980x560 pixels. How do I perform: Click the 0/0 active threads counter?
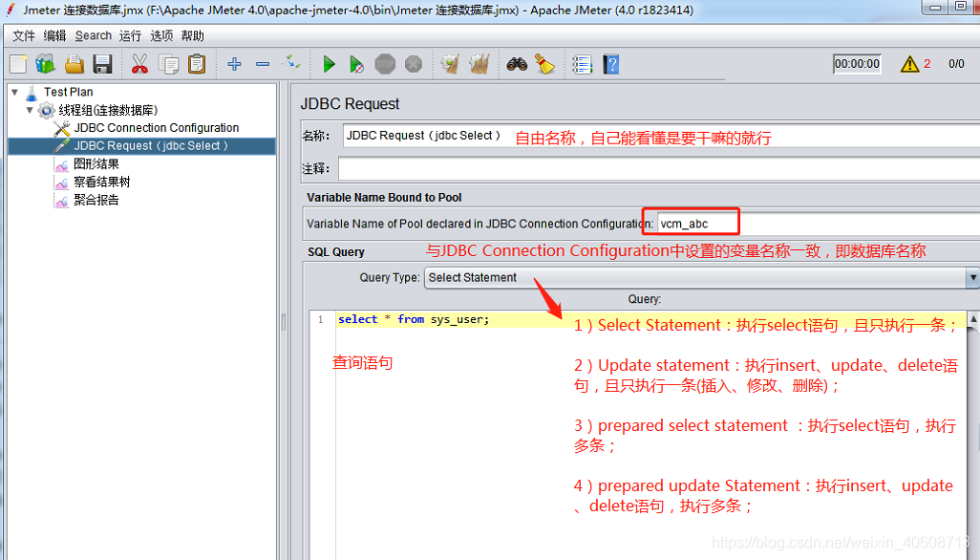click(956, 64)
